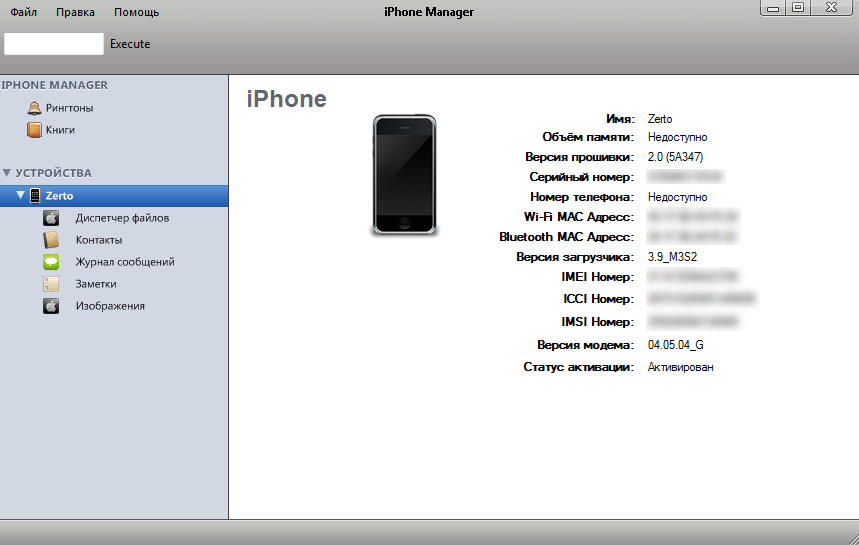859x545 pixels.
Task: Open Контакты list
Action: click(99, 240)
